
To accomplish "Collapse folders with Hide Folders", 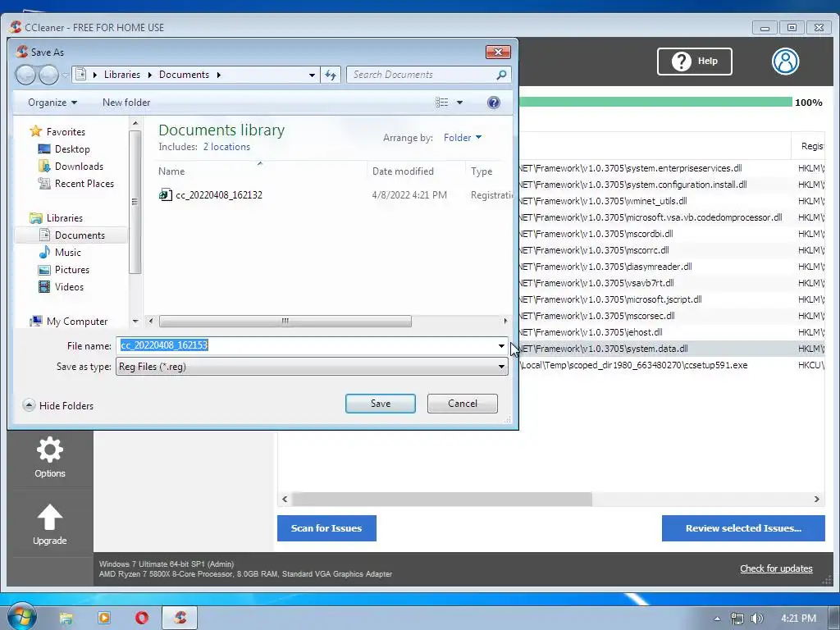I will tap(58, 405).
